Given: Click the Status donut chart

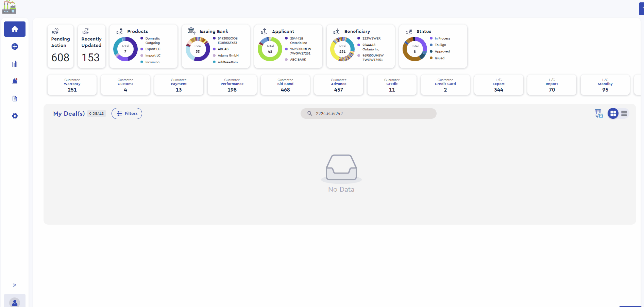Looking at the screenshot, I should pyautogui.click(x=415, y=49).
